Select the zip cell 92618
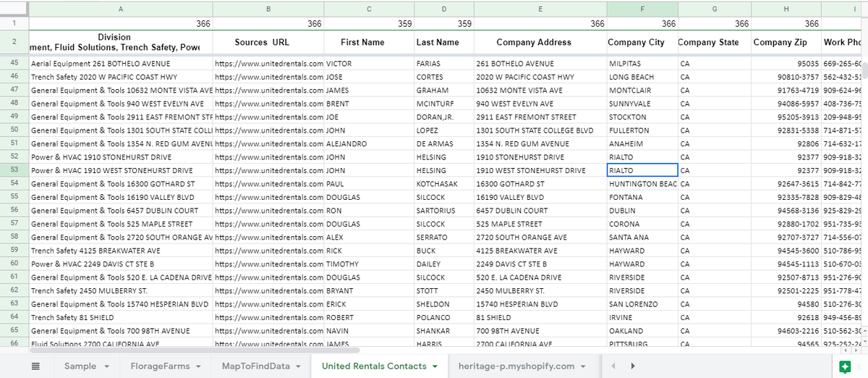The height and width of the screenshot is (378, 868). [x=786, y=317]
